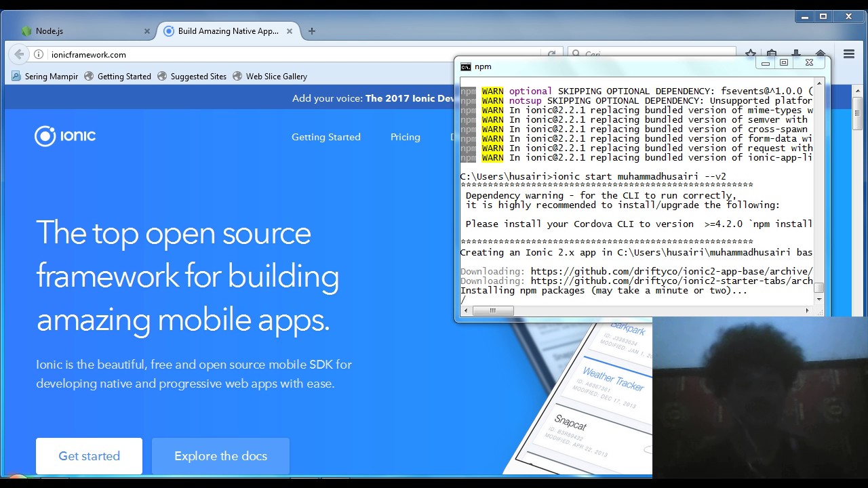Image resolution: width=868 pixels, height=488 pixels.
Task: Click the browser page vertical scrollbar
Action: [858, 113]
